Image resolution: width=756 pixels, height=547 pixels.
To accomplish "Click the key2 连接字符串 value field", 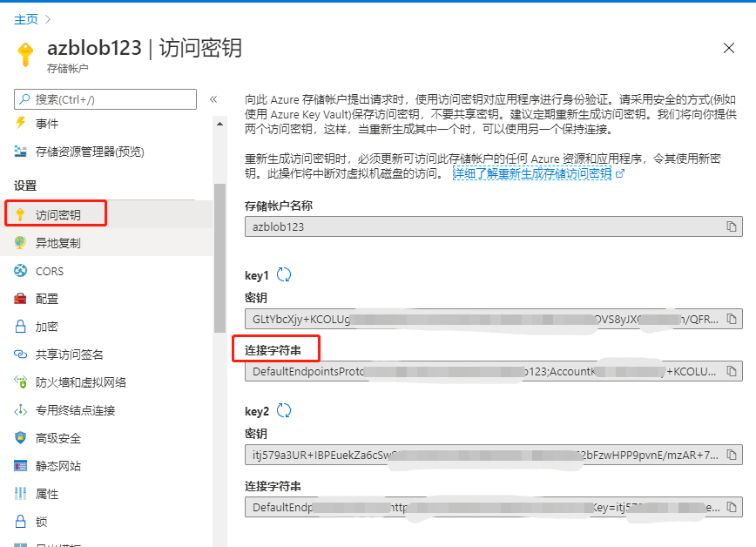I will coord(493,508).
